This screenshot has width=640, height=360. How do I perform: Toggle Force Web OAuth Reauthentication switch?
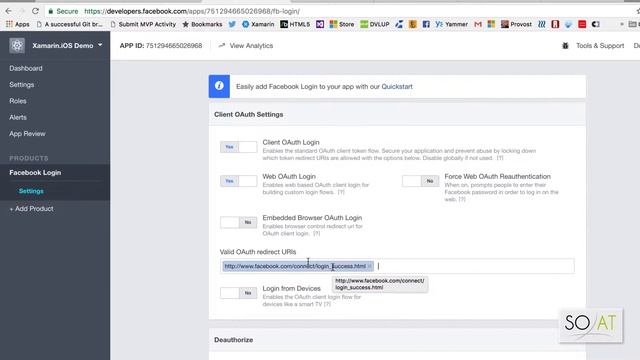[420, 181]
